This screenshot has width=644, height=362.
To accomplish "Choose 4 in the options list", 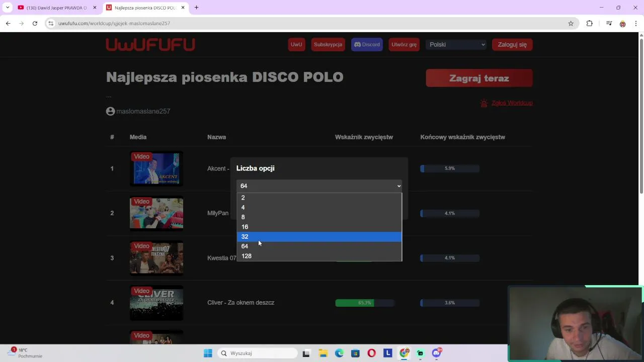I will [x=319, y=207].
